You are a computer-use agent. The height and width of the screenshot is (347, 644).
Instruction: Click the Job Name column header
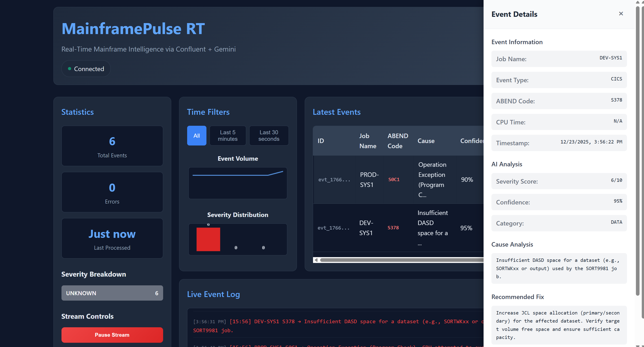coord(368,141)
